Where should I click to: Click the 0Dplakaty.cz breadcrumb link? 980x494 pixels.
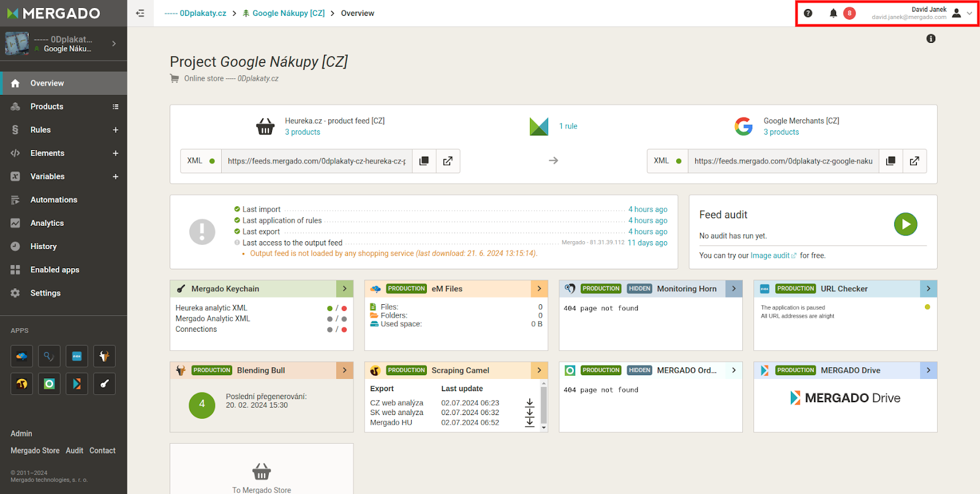tap(195, 13)
